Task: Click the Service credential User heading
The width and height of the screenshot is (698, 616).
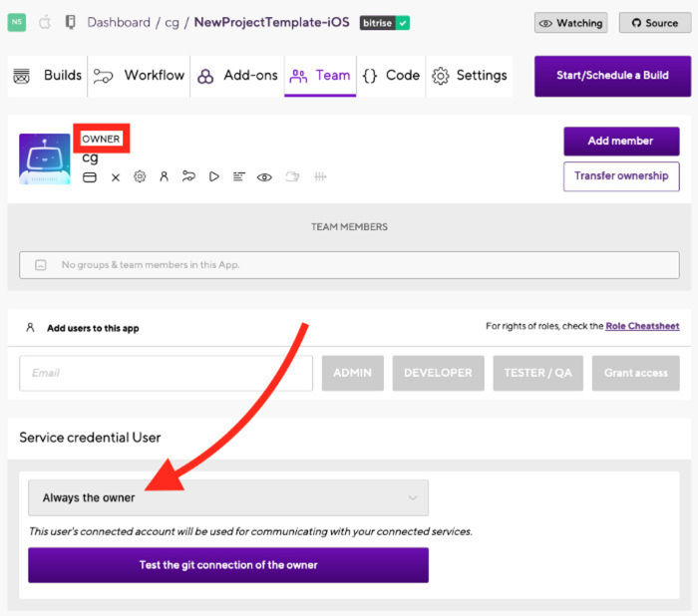Action: (x=90, y=438)
